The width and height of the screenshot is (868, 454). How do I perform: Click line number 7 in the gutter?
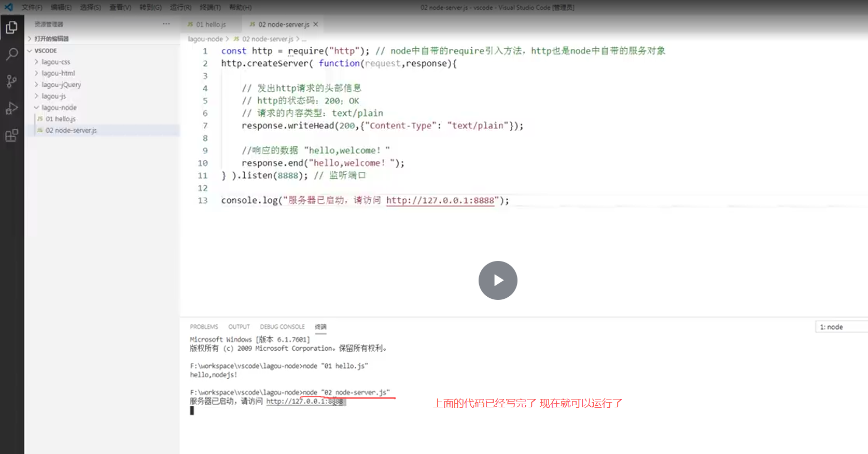coord(205,126)
